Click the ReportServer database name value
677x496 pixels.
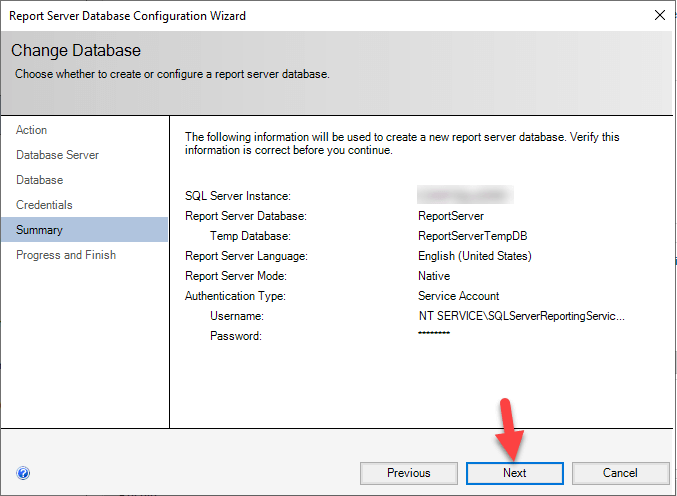tap(450, 215)
